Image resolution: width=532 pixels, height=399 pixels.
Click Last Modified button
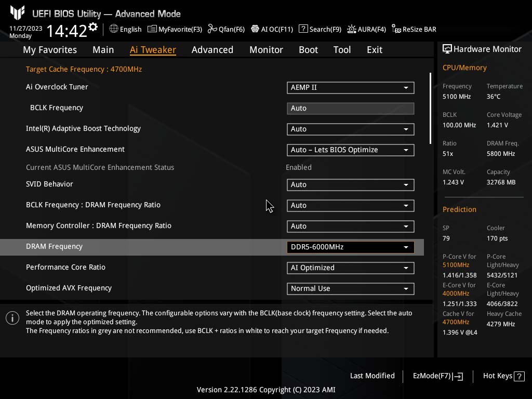(x=372, y=376)
